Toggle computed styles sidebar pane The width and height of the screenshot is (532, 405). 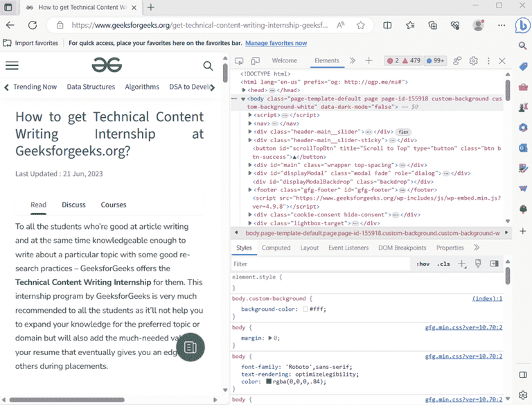coord(494,264)
